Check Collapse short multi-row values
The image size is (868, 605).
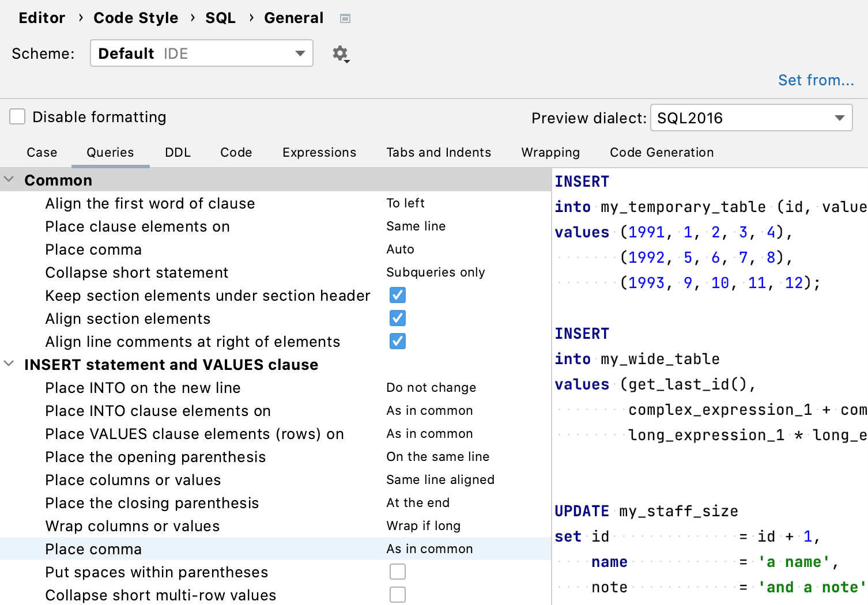pos(398,594)
